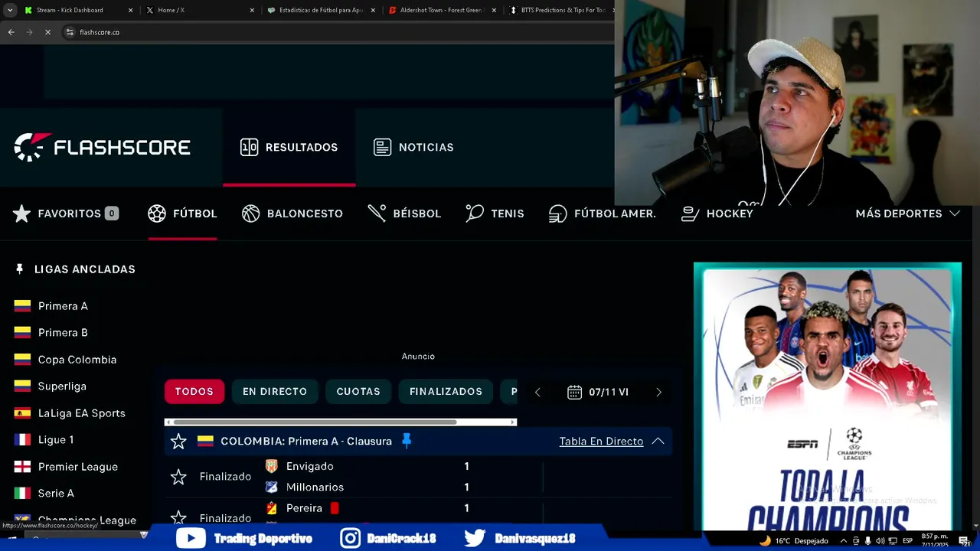Open the weather widget 16°C Despejado
The image size is (980, 551).
pos(794,541)
